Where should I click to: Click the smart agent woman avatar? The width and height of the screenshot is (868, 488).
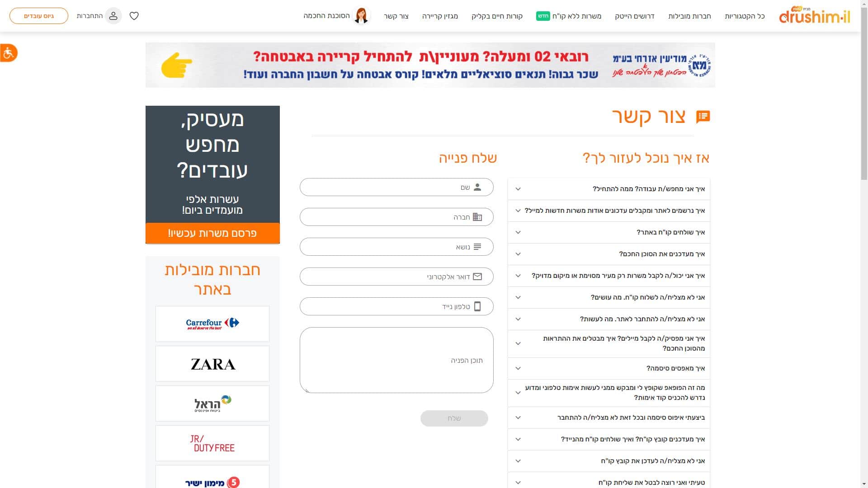click(x=361, y=16)
